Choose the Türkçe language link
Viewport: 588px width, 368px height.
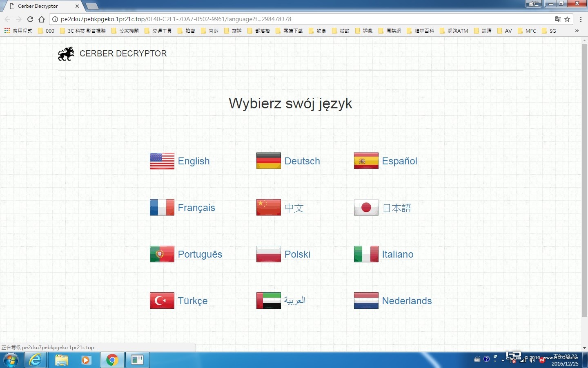(193, 301)
